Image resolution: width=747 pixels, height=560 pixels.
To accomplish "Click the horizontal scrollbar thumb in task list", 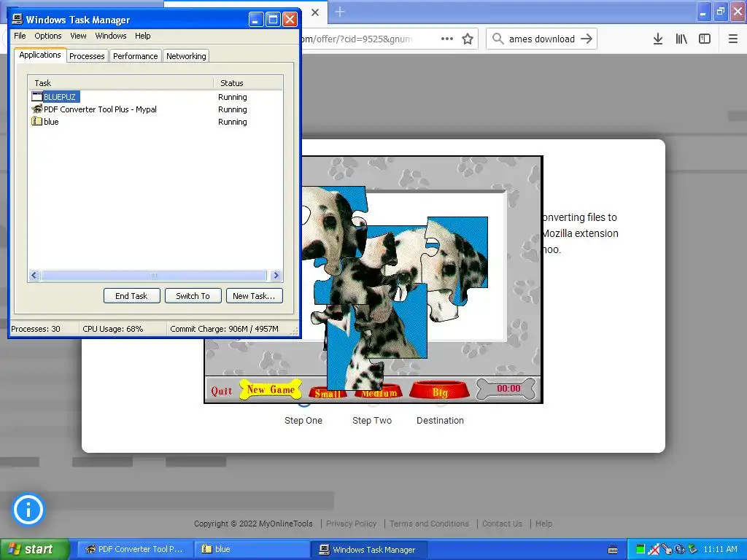I will pos(154,275).
